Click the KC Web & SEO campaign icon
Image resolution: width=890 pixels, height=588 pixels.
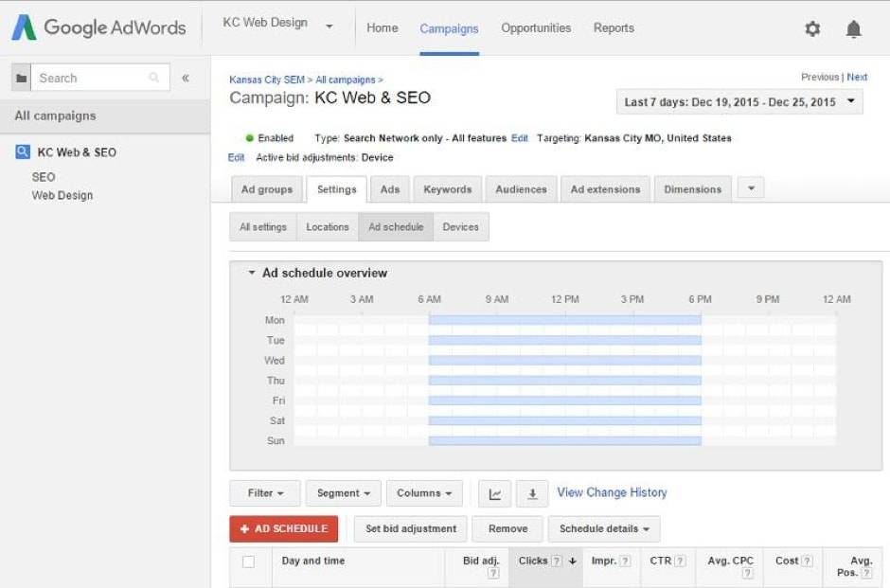pos(23,151)
